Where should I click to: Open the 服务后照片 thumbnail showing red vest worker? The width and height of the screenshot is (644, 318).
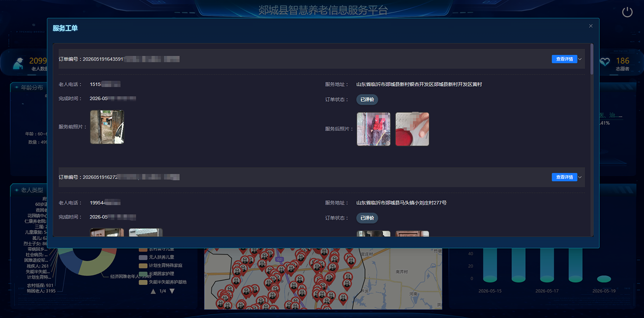(x=374, y=129)
